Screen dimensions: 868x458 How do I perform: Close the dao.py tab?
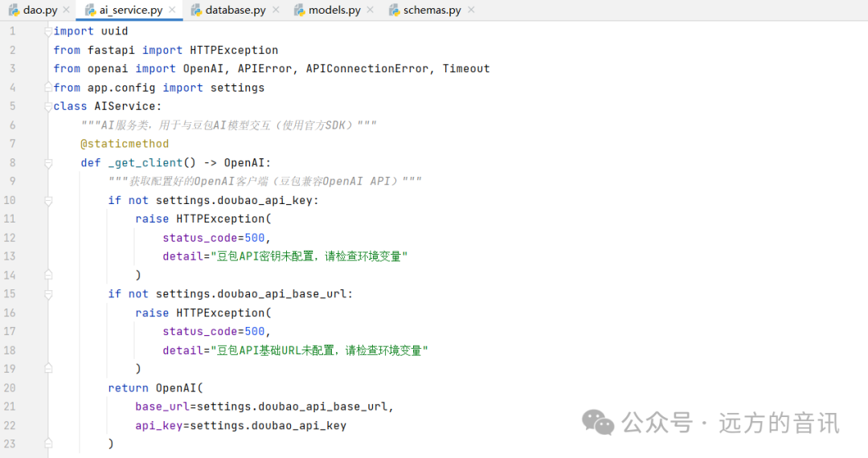point(67,10)
